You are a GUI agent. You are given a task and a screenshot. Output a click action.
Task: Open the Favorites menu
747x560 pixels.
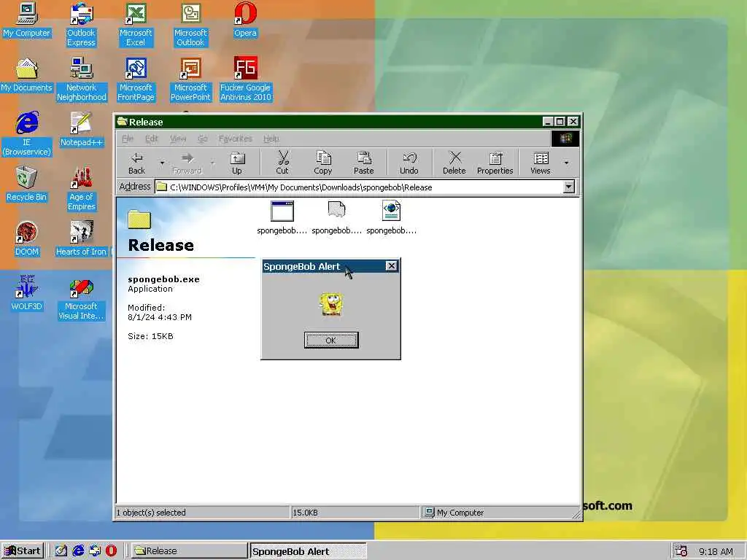[x=236, y=139]
